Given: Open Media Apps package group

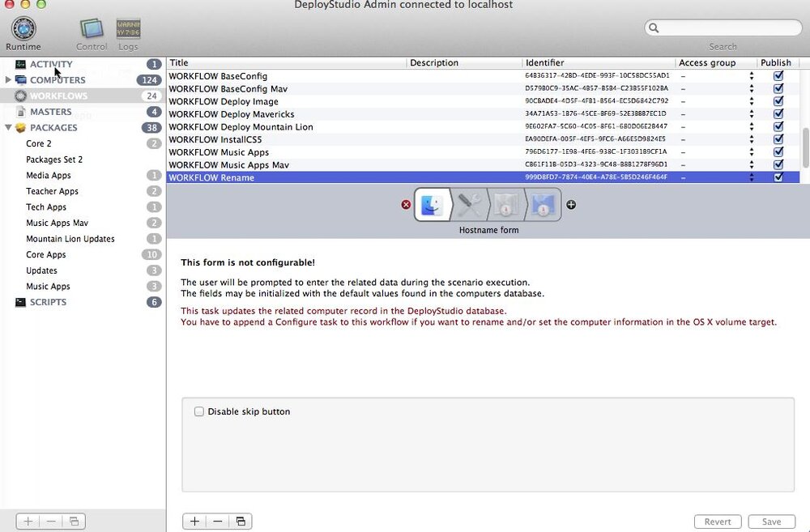Looking at the screenshot, I should pyautogui.click(x=49, y=176).
